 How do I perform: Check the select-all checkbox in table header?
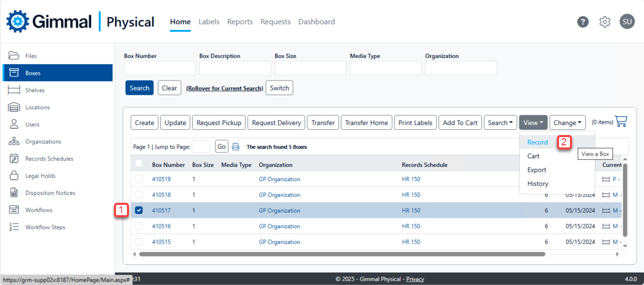(139, 164)
